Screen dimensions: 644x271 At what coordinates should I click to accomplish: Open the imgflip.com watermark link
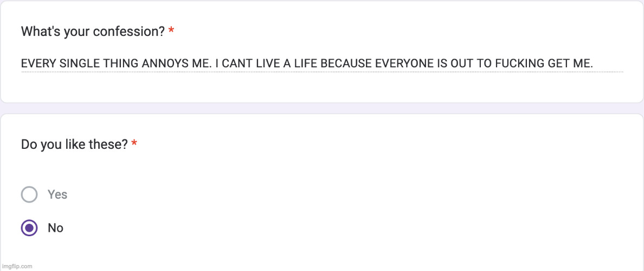[x=17, y=266]
